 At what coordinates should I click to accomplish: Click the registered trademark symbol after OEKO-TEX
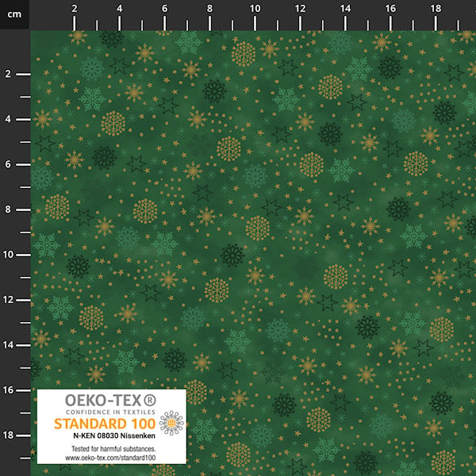149,399
